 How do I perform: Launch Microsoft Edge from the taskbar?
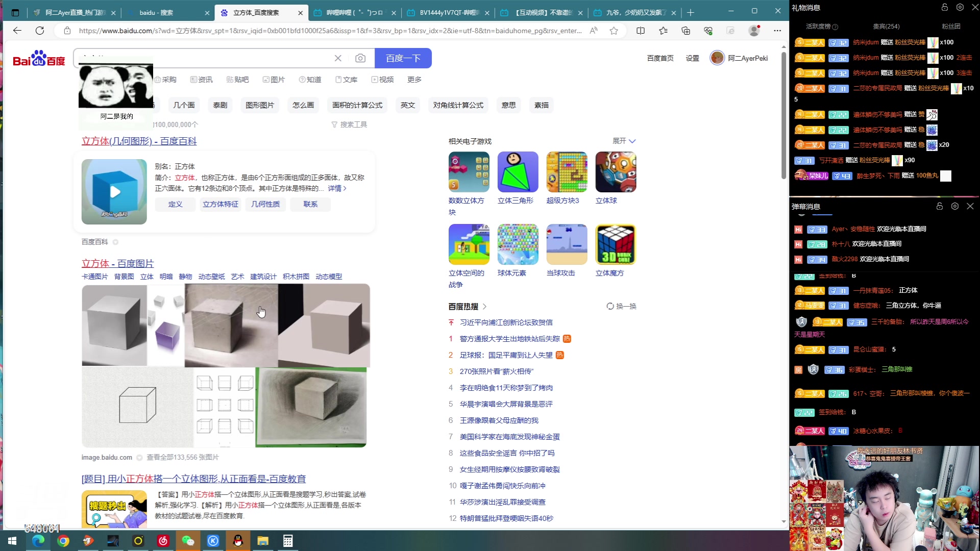38,541
